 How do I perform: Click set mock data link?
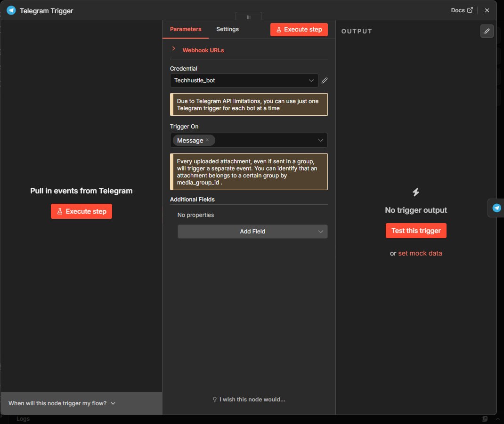point(420,254)
